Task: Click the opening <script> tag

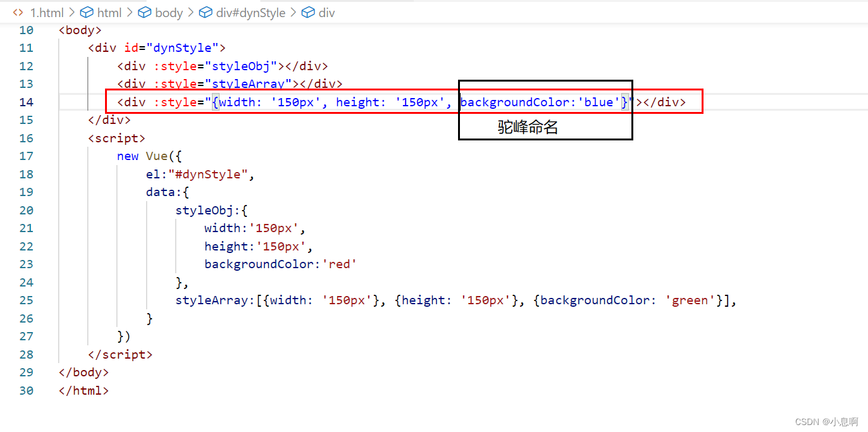Action: pos(117,138)
